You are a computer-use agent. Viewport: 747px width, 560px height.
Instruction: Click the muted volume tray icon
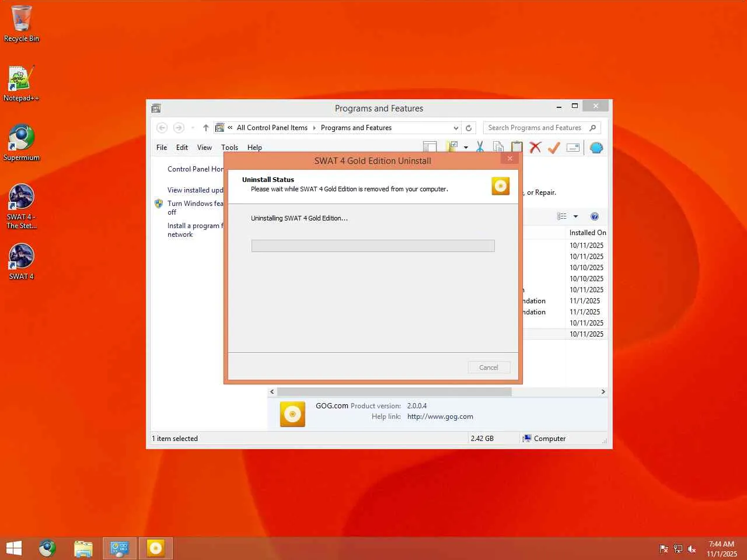[692, 548]
